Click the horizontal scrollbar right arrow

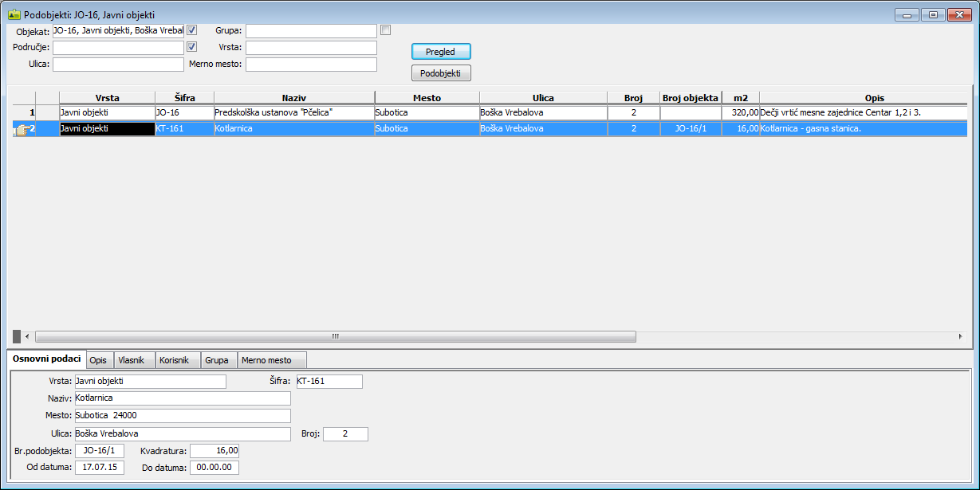pos(960,336)
